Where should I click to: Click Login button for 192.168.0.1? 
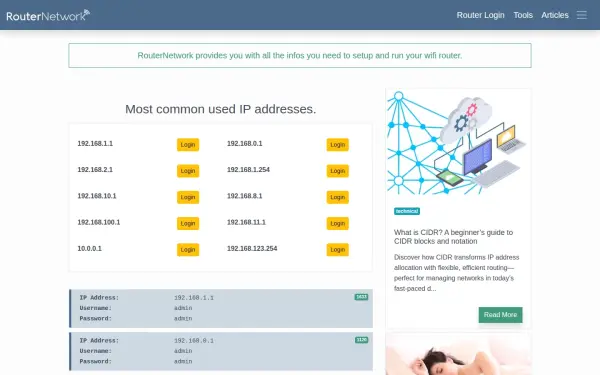point(338,145)
